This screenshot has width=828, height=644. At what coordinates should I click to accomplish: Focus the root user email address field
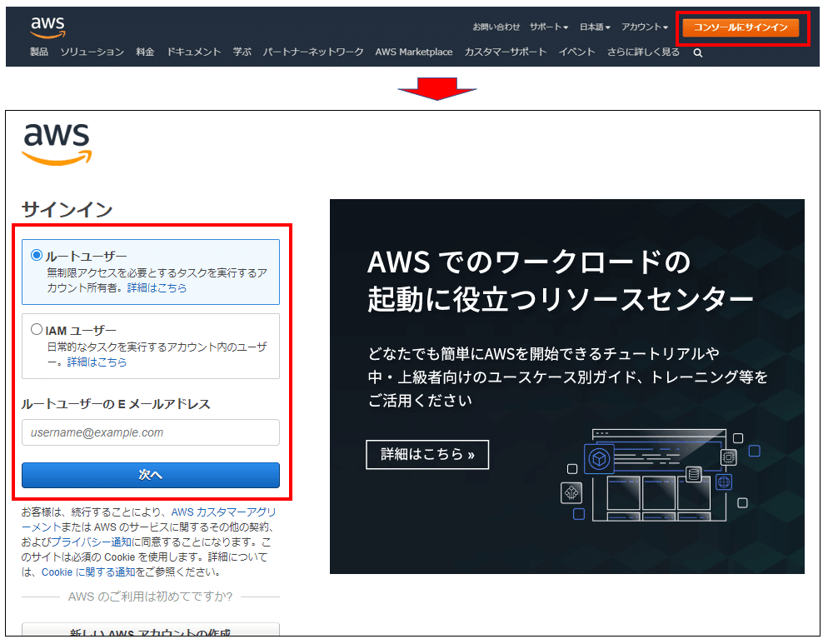tap(151, 432)
